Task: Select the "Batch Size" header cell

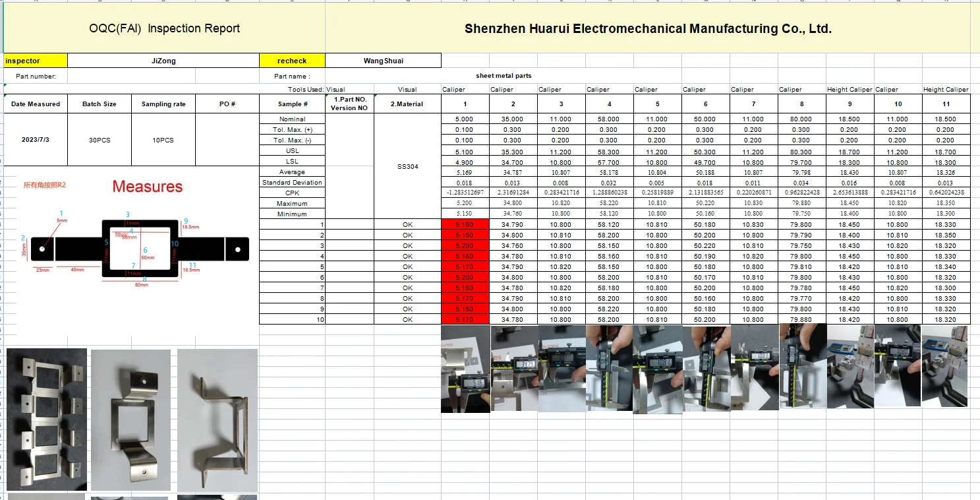Action: tap(100, 104)
